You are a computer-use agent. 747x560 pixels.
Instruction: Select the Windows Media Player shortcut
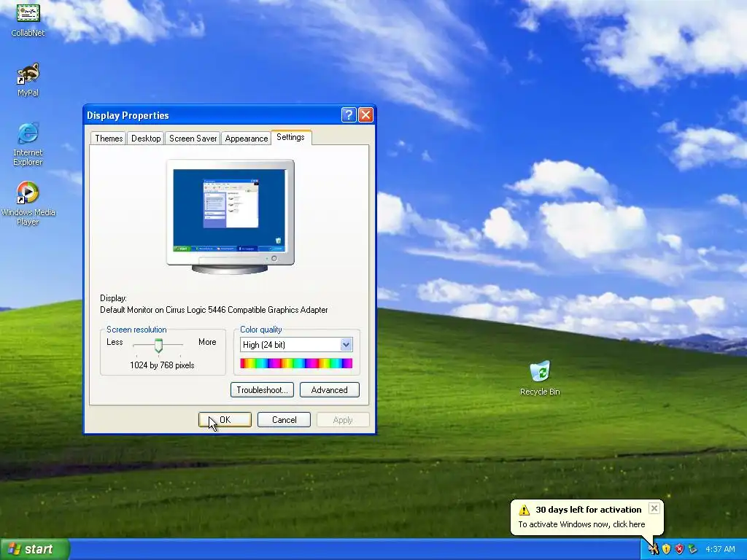[28, 203]
